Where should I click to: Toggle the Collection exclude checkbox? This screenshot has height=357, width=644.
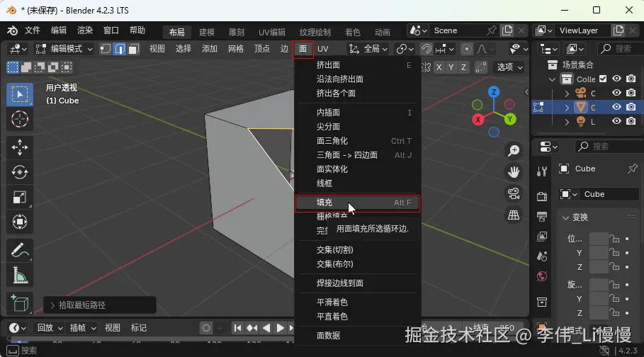click(603, 79)
